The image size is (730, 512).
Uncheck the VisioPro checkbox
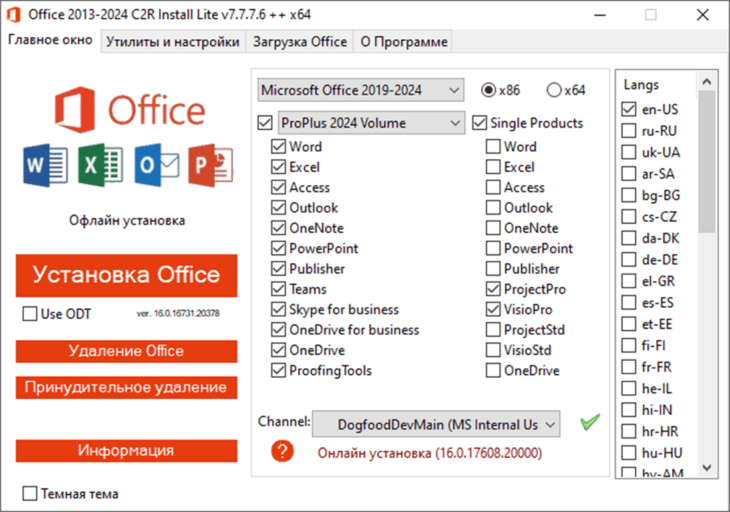(x=493, y=310)
